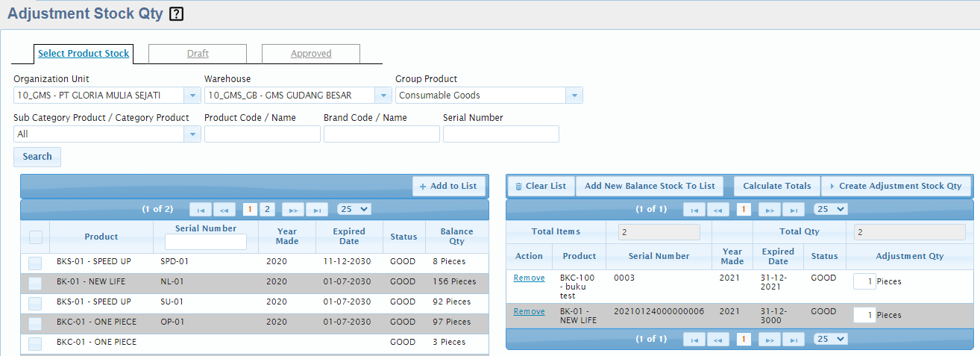Select page 2 in left table paginator
980x356 pixels.
[268, 210]
